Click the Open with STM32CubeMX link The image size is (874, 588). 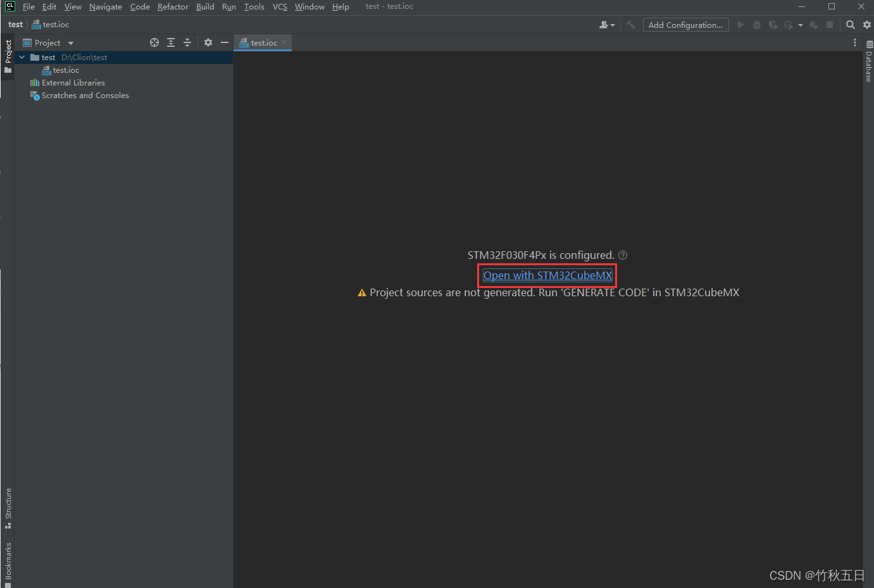click(x=547, y=275)
